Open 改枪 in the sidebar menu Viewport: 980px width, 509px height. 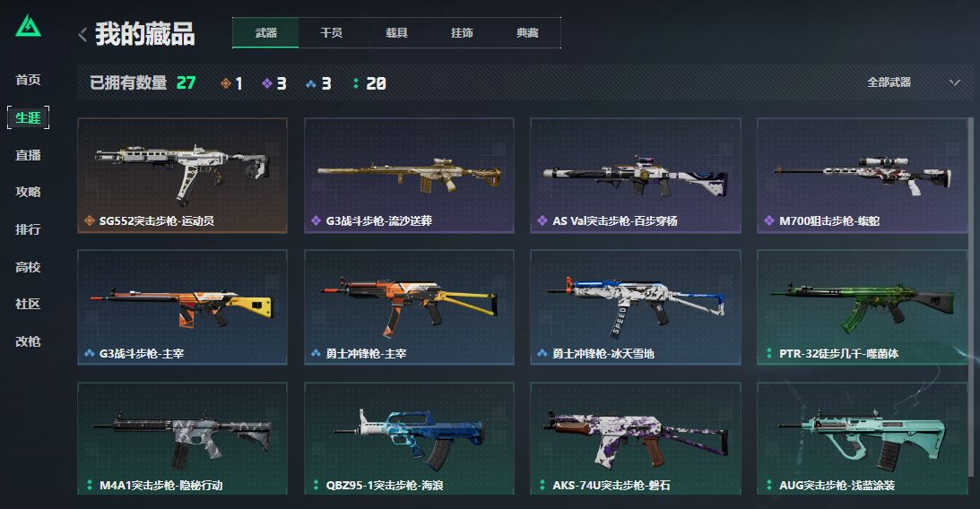(x=28, y=341)
